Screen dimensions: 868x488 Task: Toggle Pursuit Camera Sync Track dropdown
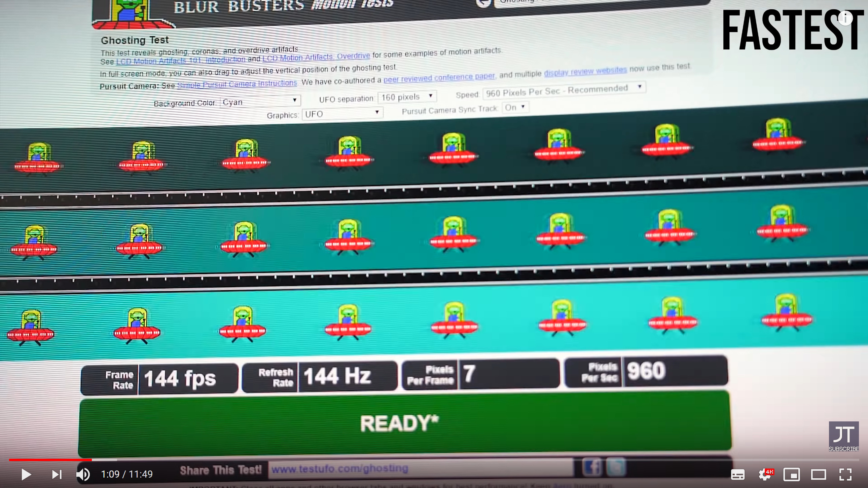[515, 107]
